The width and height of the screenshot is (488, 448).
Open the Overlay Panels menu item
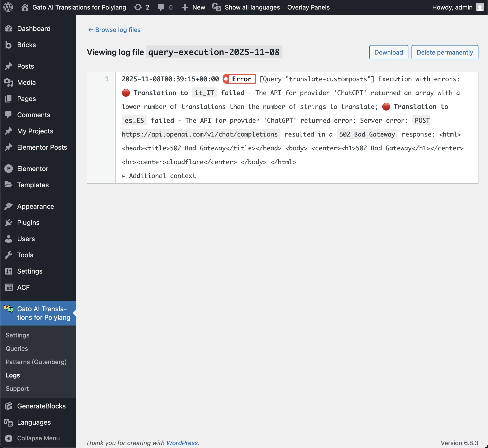point(308,7)
